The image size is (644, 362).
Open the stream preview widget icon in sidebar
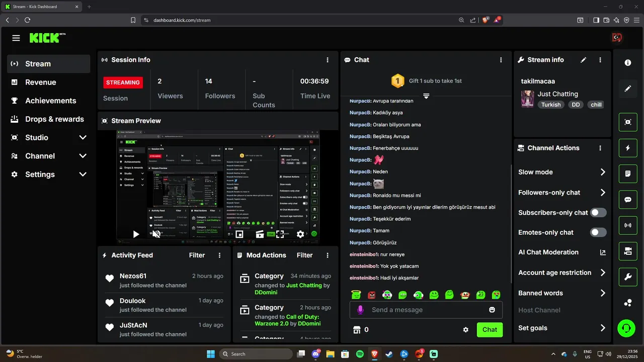pyautogui.click(x=628, y=122)
